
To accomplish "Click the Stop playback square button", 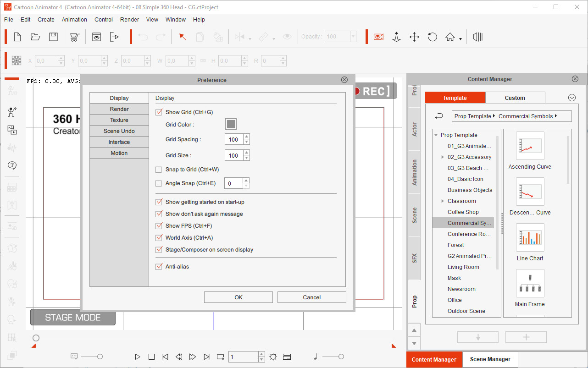I will coord(151,357).
